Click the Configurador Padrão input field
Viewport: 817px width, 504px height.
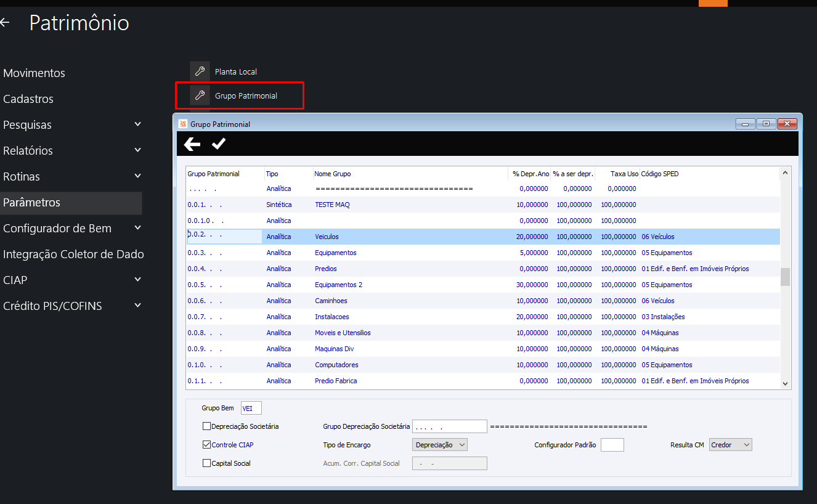pos(612,445)
